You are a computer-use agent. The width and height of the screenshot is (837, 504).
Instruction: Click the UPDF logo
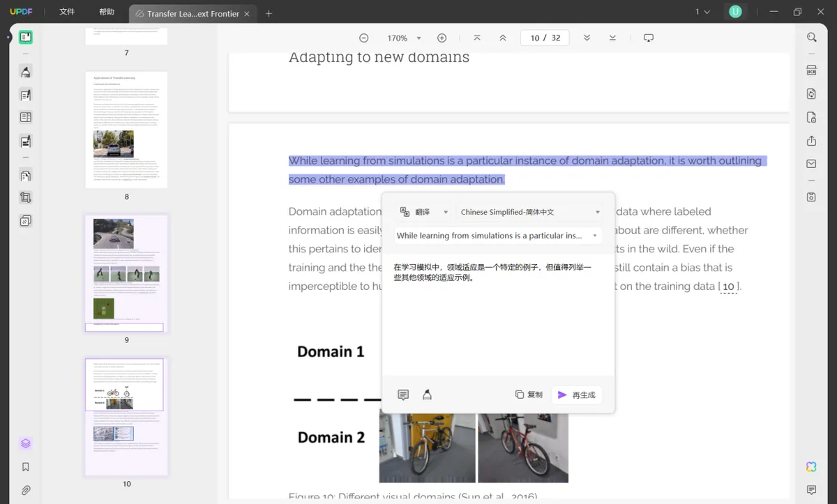22,12
